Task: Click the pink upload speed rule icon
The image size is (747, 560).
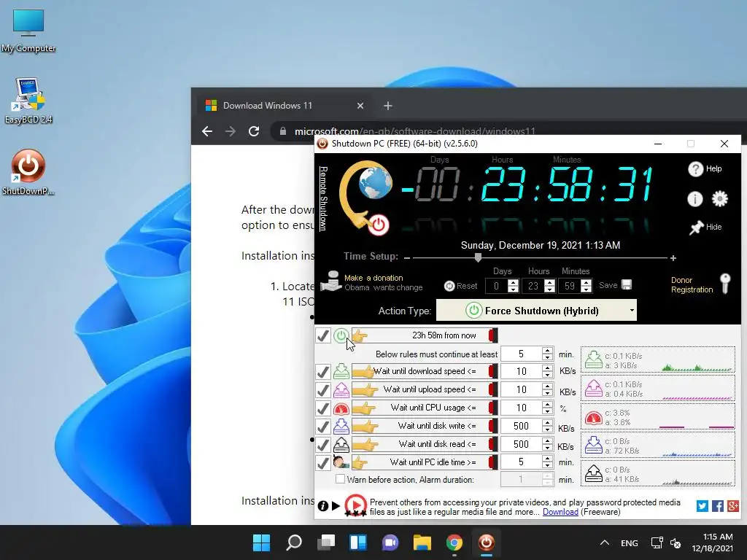Action: click(x=341, y=389)
